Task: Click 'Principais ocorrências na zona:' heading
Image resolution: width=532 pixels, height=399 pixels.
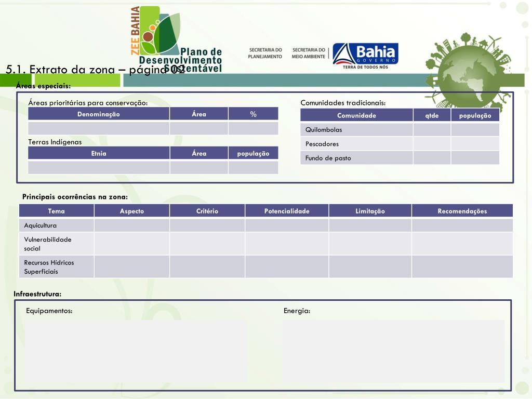Action: [75, 197]
